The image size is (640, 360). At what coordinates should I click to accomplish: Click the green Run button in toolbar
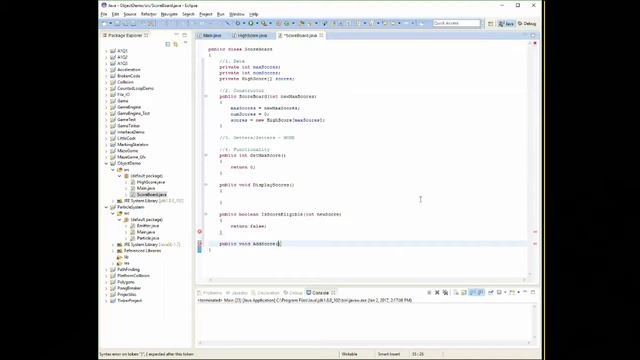pos(251,24)
